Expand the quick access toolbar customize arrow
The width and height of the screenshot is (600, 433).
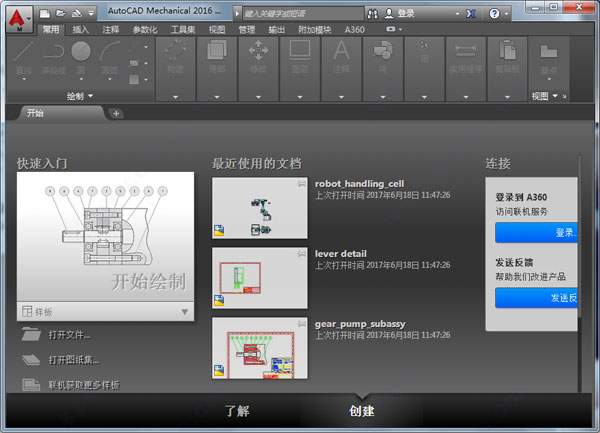(91, 14)
